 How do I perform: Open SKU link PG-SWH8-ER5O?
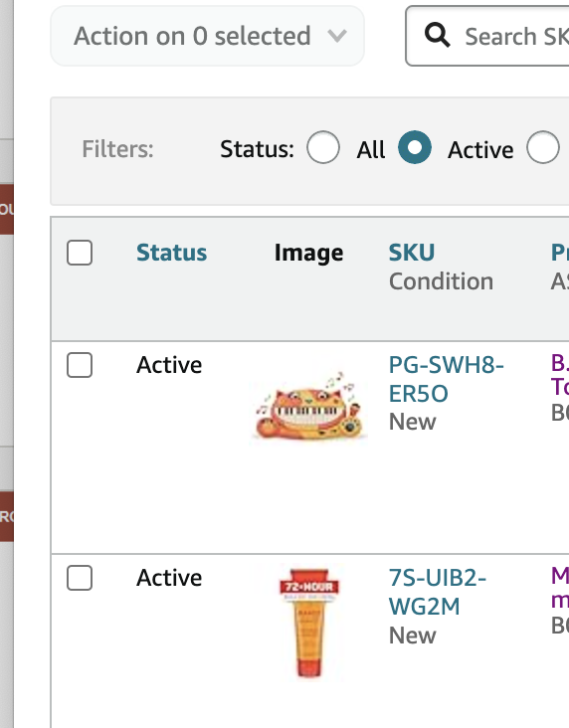click(446, 379)
